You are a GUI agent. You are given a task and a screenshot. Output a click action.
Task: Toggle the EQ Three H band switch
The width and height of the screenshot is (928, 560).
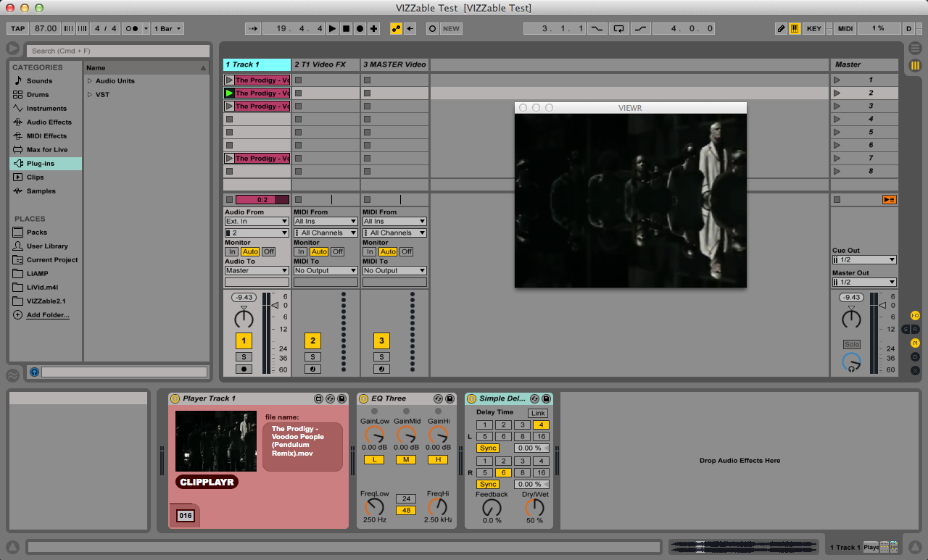point(438,460)
